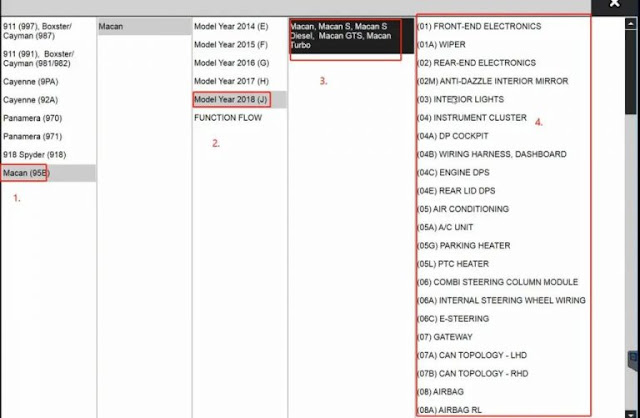Select Macan S Diesel GTS Turbo variant
Viewport: 640px width, 418px height.
coord(351,36)
